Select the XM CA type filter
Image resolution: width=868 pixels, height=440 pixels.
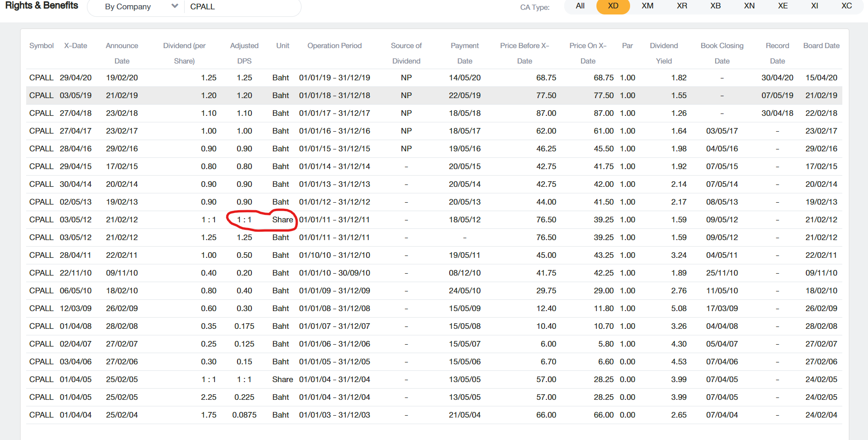click(x=647, y=6)
